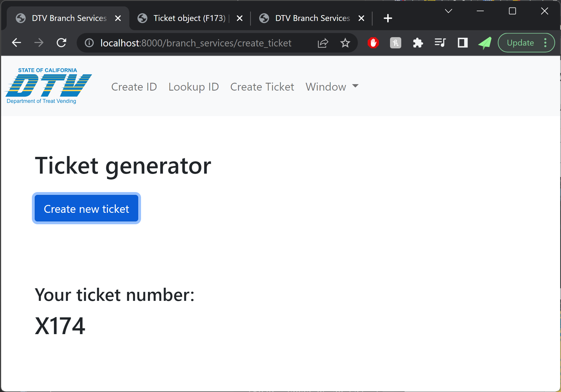Image resolution: width=561 pixels, height=392 pixels.
Task: Click the green paper-plane extension icon
Action: [x=485, y=43]
